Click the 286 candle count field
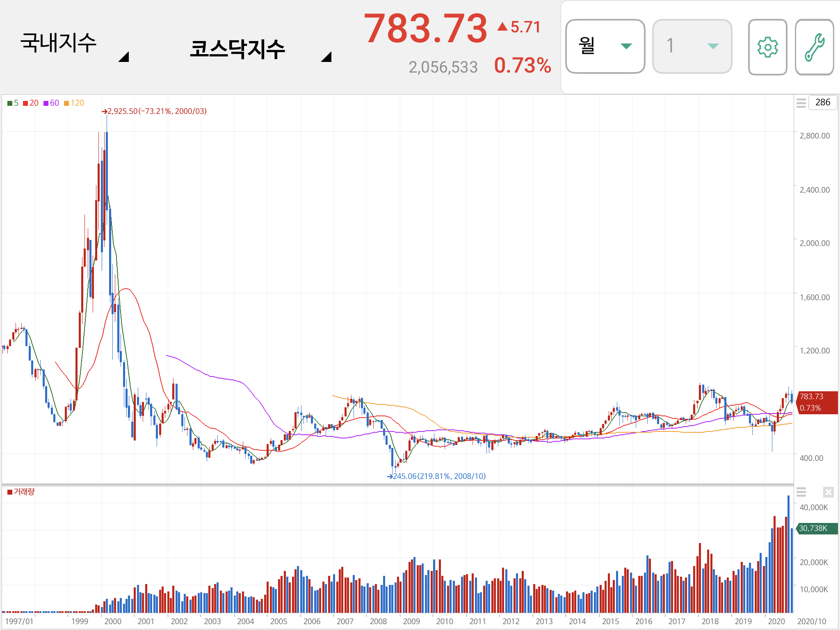Image resolution: width=840 pixels, height=630 pixels. (x=822, y=103)
